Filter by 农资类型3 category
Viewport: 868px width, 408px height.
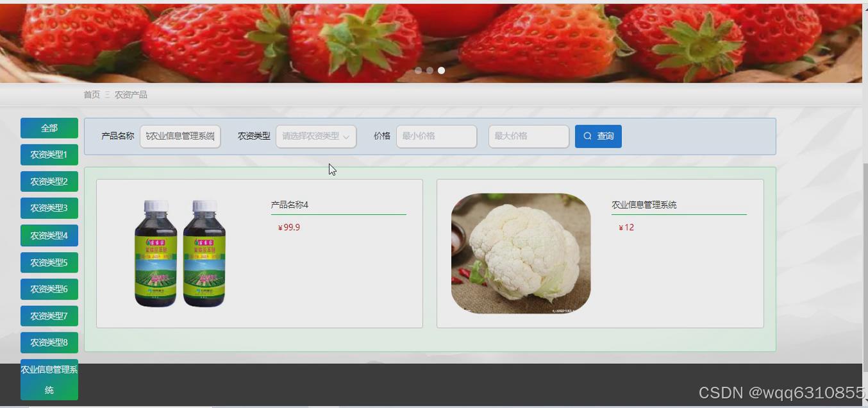pos(49,208)
